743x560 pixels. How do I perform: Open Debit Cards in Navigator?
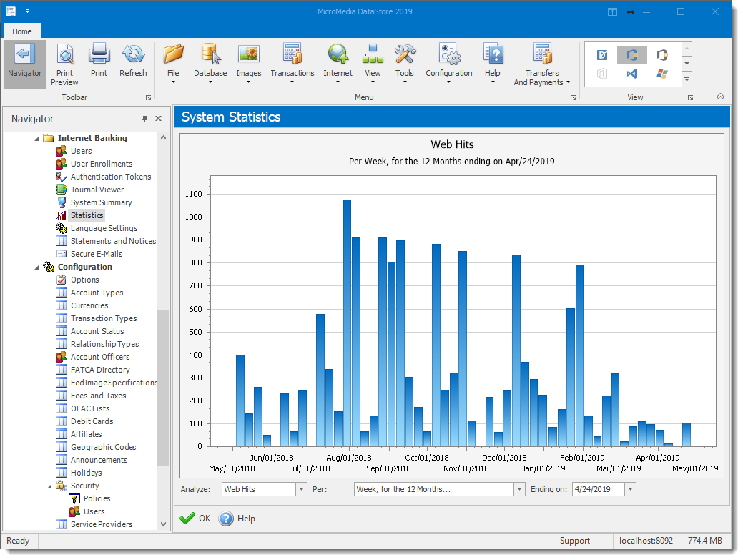tap(92, 421)
